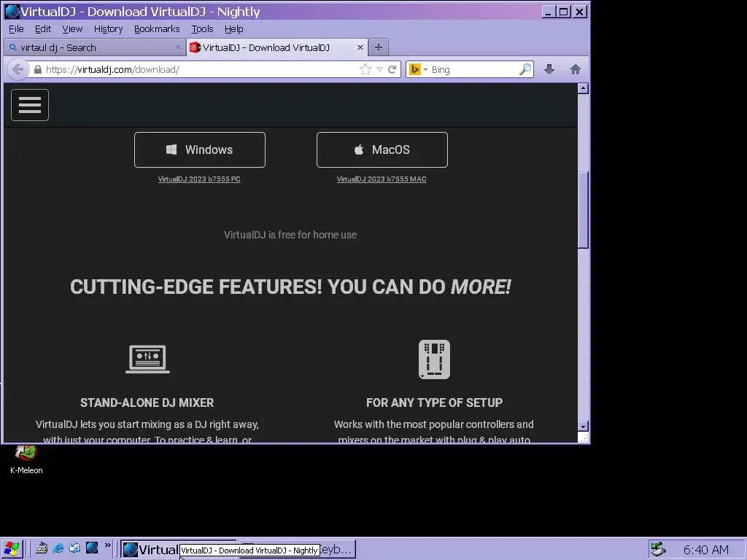Image resolution: width=747 pixels, height=560 pixels.
Task: Click the Bing search input field
Action: pyautogui.click(x=473, y=69)
